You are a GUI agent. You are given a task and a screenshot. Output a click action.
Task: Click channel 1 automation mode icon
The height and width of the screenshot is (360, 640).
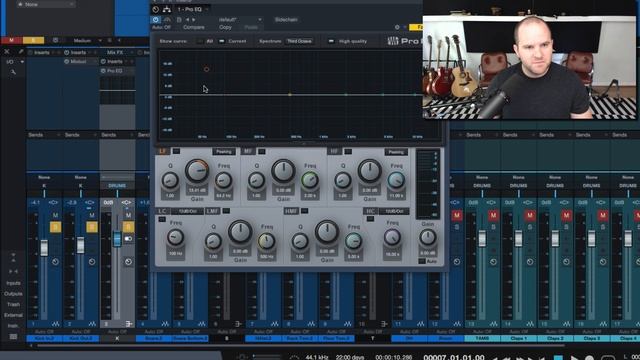tap(55, 262)
